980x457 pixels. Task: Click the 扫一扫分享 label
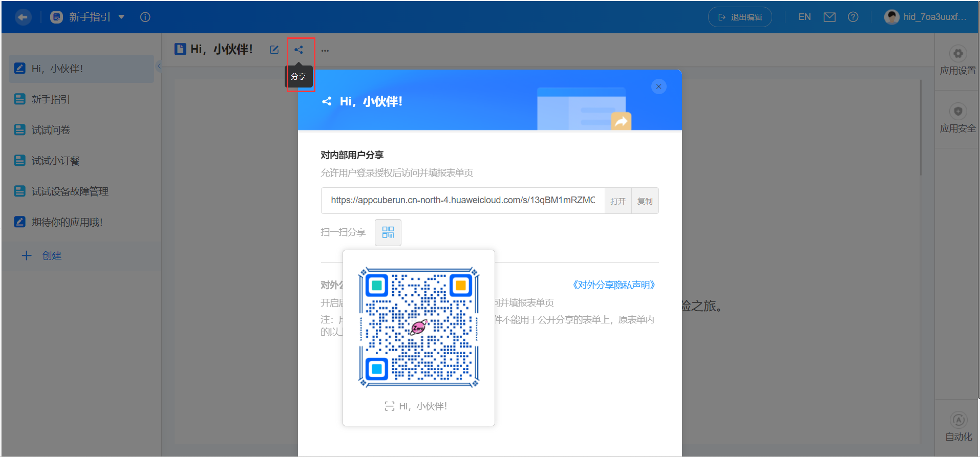[x=343, y=232]
